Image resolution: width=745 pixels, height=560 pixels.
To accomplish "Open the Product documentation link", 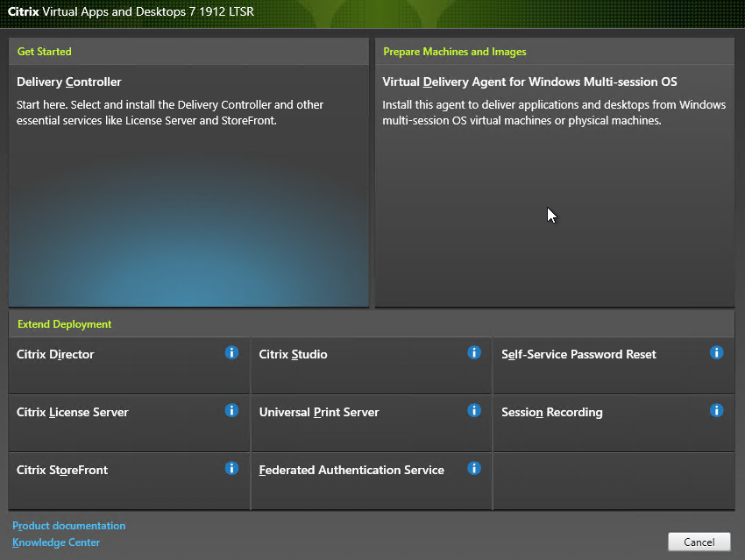I will [x=69, y=526].
